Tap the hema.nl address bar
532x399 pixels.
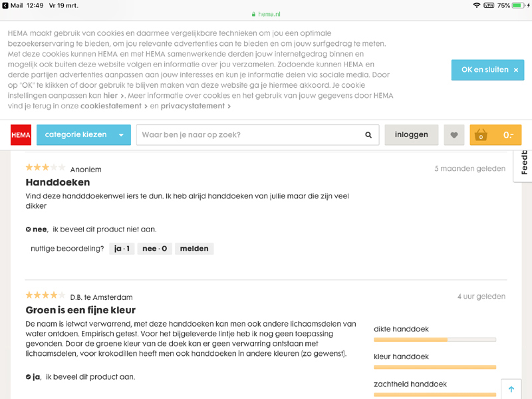(266, 14)
